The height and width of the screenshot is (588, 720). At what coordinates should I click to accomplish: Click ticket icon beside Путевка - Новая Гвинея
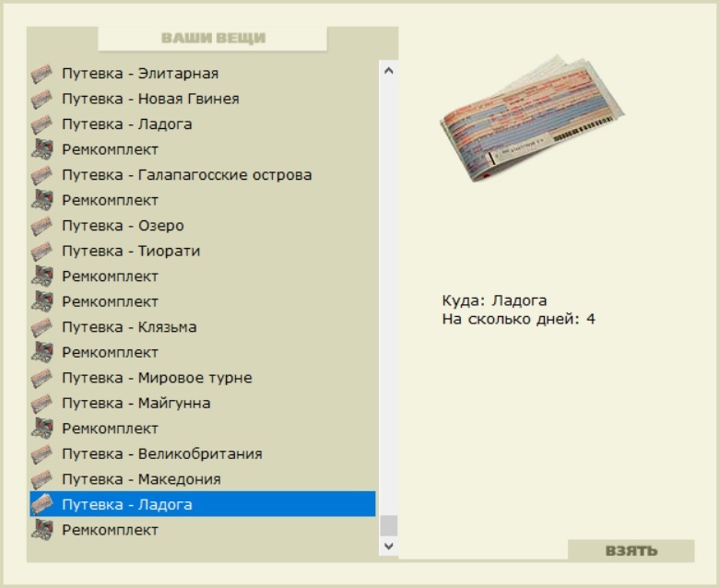(41, 99)
